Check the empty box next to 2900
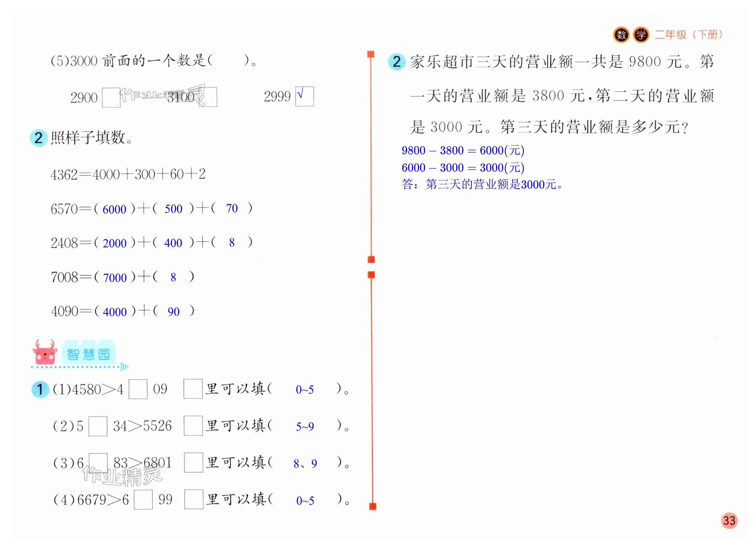This screenshot has width=756, height=549. (x=111, y=97)
